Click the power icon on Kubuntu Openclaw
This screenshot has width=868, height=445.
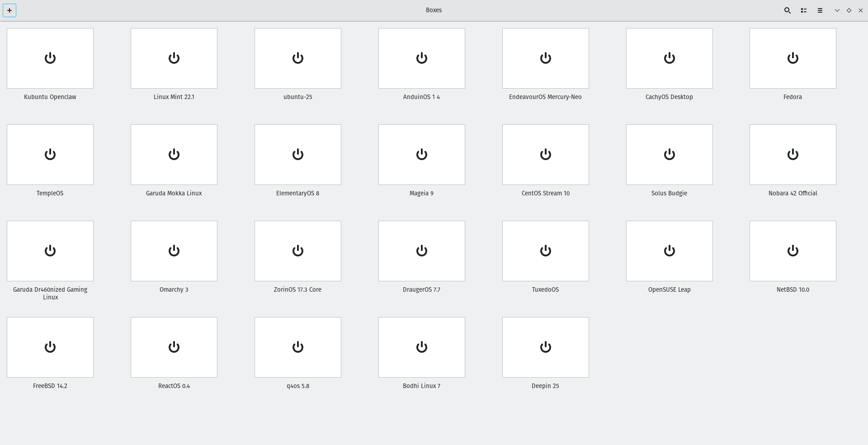tap(50, 58)
